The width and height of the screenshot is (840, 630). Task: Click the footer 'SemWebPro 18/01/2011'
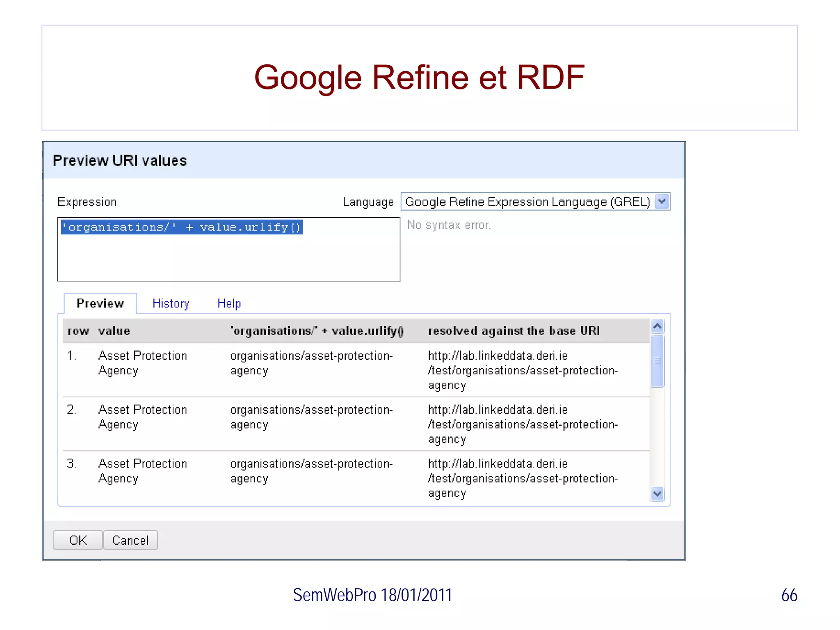click(372, 595)
